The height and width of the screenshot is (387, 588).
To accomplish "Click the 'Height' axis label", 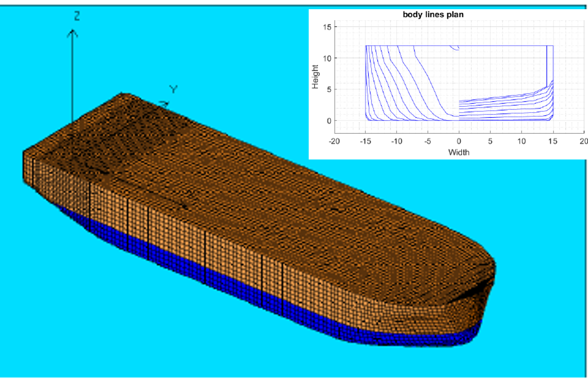I will (x=316, y=76).
